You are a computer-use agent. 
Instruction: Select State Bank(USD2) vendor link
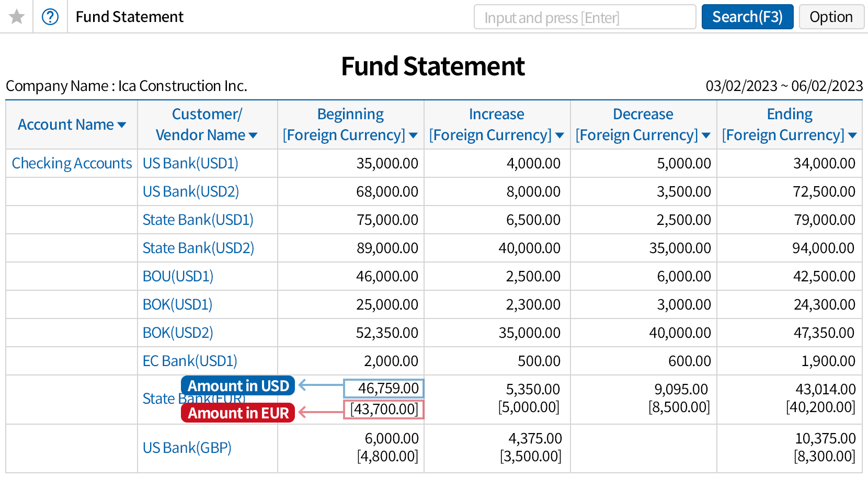click(x=198, y=248)
